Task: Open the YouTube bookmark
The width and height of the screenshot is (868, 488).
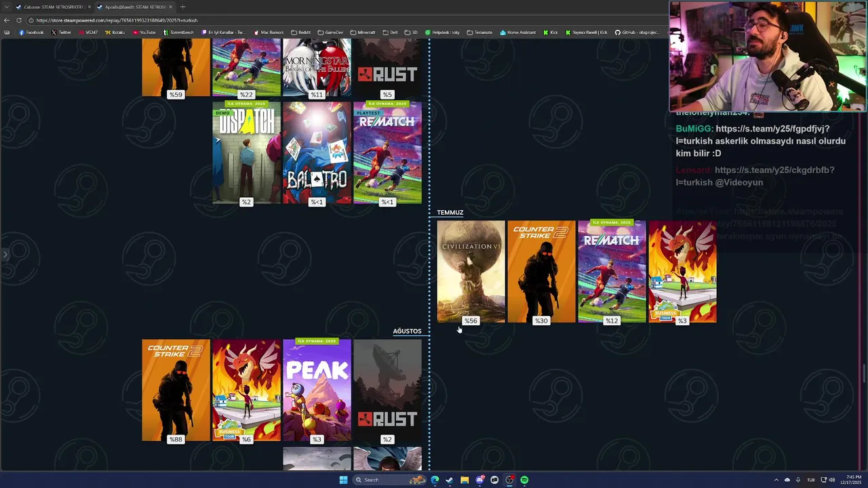Action: coord(144,33)
